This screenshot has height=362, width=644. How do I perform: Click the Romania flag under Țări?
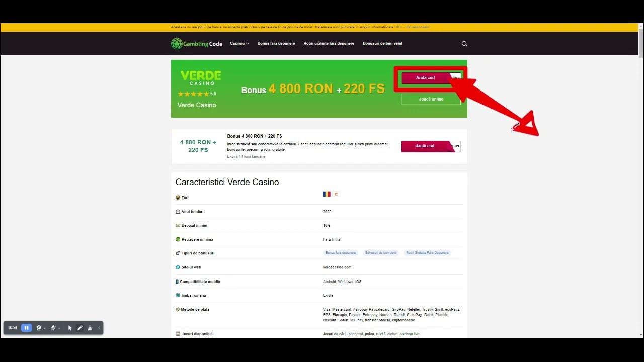point(326,194)
